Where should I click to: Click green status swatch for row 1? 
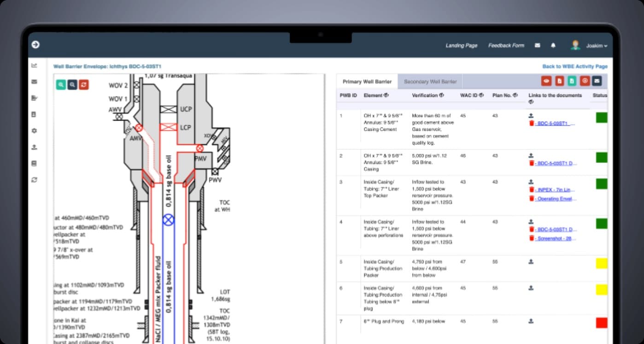602,118
